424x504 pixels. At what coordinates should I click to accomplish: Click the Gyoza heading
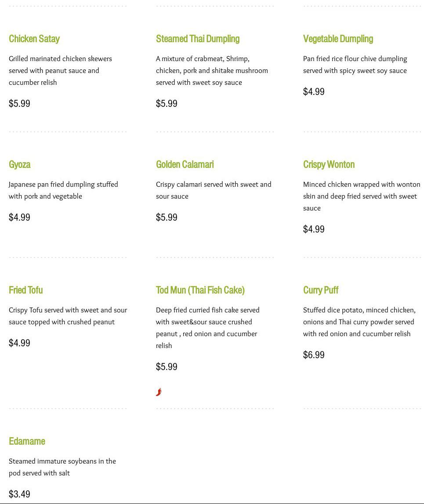click(20, 164)
